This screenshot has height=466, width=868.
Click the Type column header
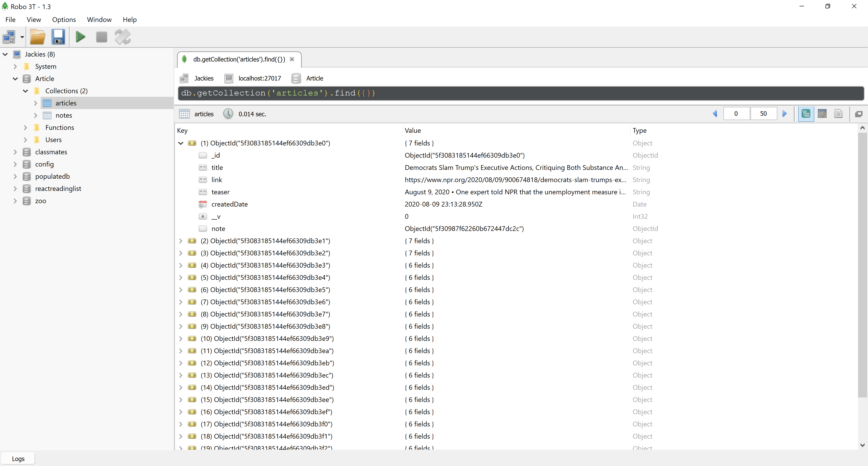coord(639,131)
